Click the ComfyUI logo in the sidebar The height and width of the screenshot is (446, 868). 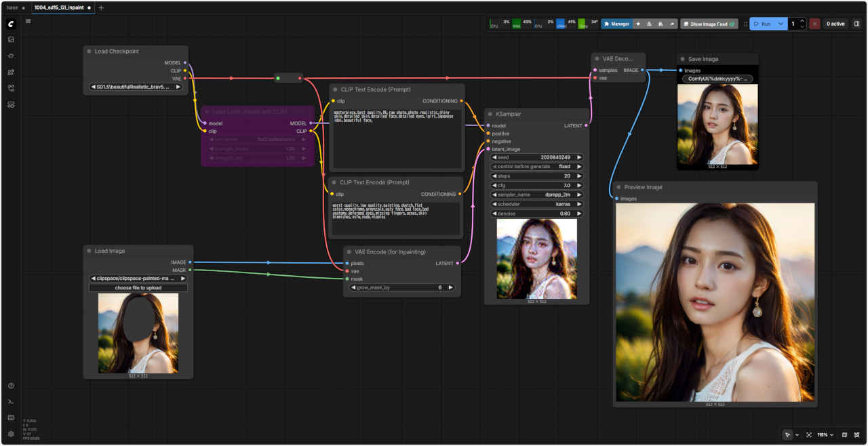(x=11, y=24)
